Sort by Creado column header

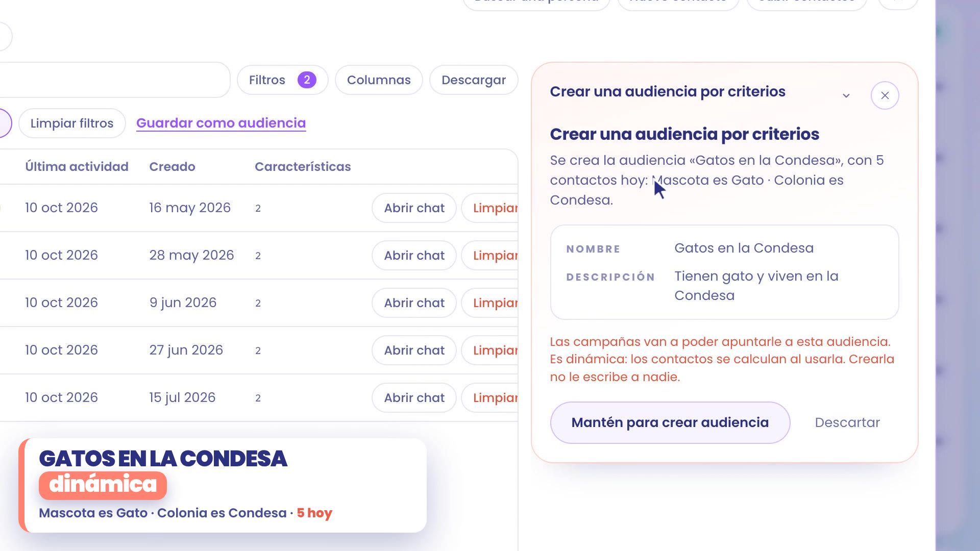tap(172, 167)
